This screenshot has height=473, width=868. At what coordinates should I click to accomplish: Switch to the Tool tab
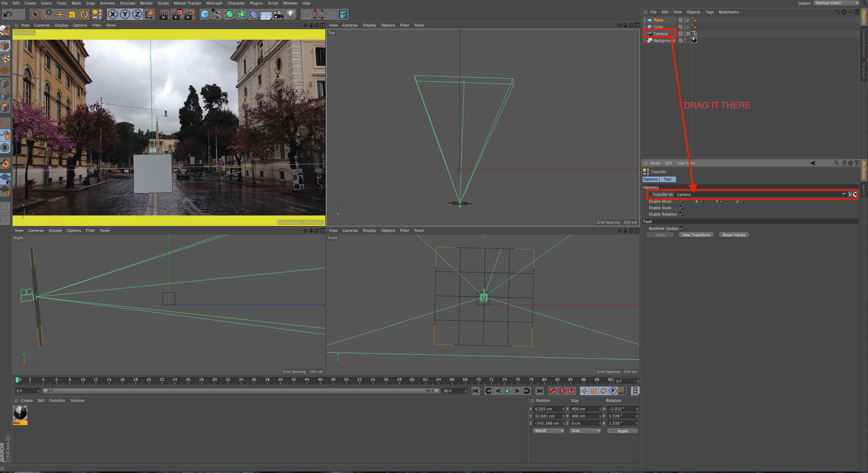667,179
